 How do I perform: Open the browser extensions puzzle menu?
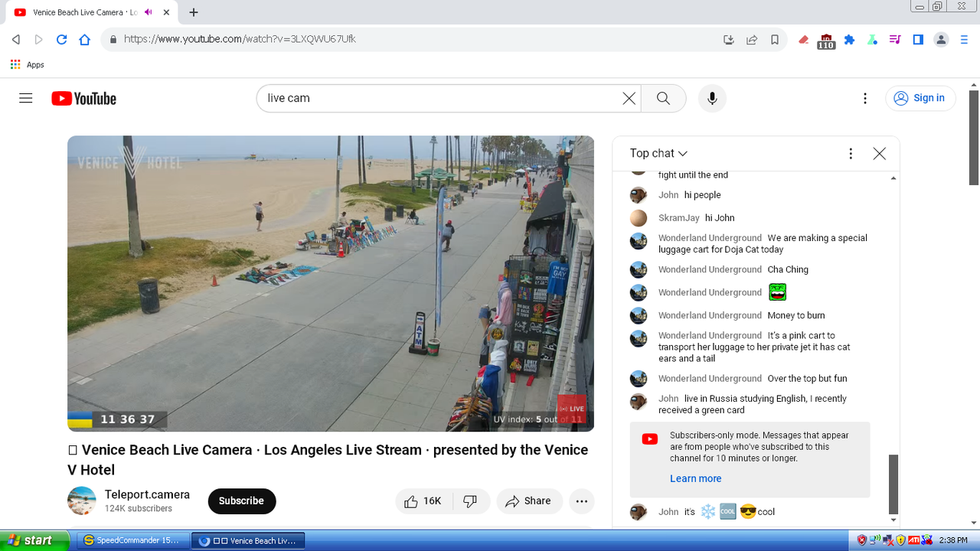(849, 40)
